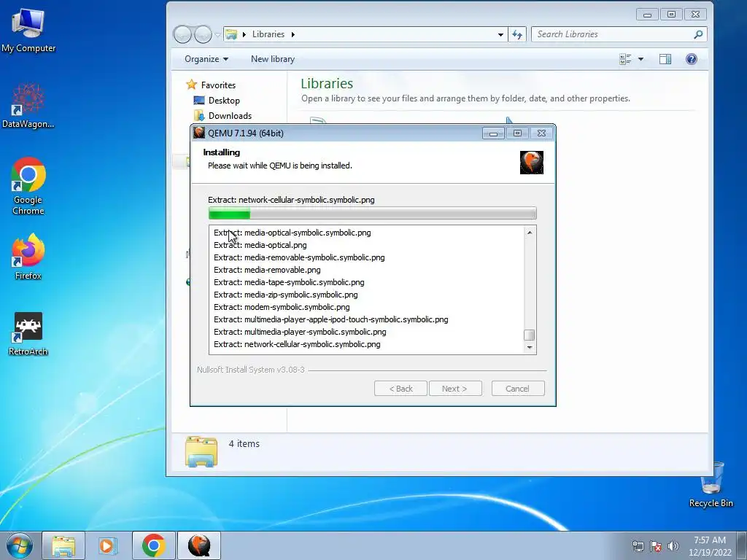Click the 4 items status text
Screen dimensions: 747x560
[244, 443]
